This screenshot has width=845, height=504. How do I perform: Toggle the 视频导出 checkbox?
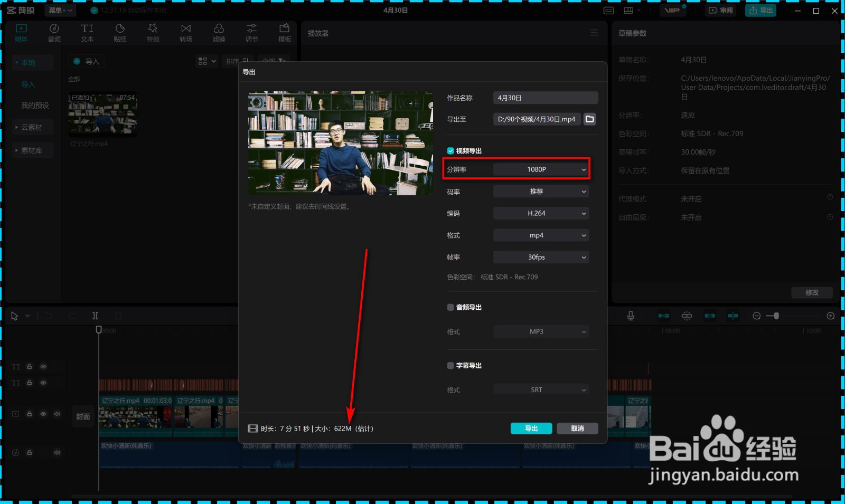coord(450,151)
